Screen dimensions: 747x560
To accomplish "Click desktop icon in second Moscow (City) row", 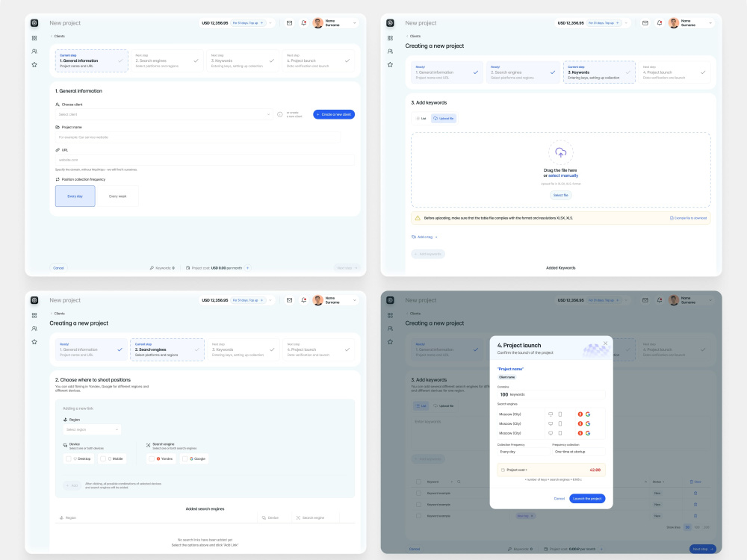I will tap(551, 423).
